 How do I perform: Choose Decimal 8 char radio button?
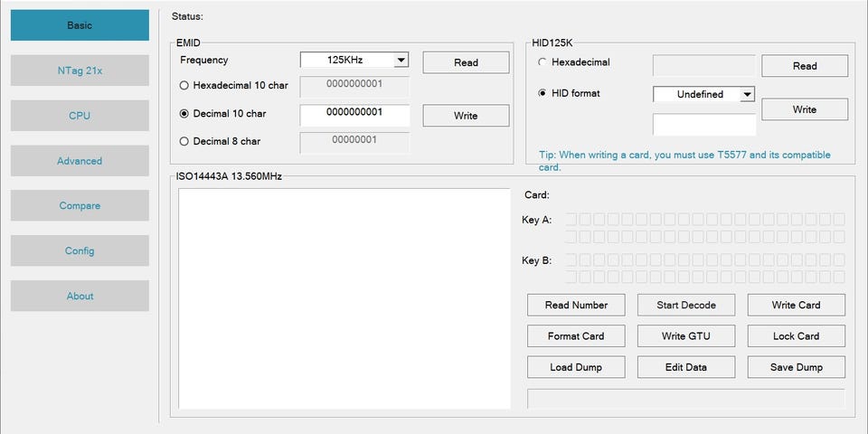click(x=184, y=141)
